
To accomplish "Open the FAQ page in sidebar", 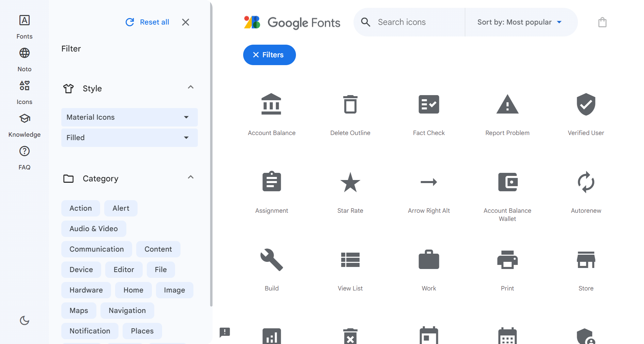I will click(x=25, y=158).
